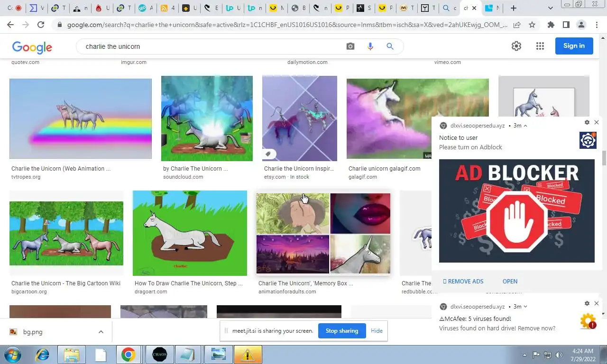
Task: Click the AD BLOCKER notification image
Action: [516, 211]
